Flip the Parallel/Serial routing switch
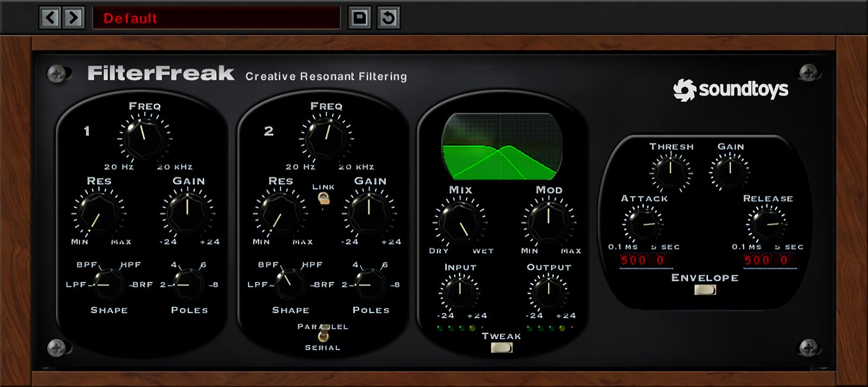Screen dimensions: 868x387 323,336
